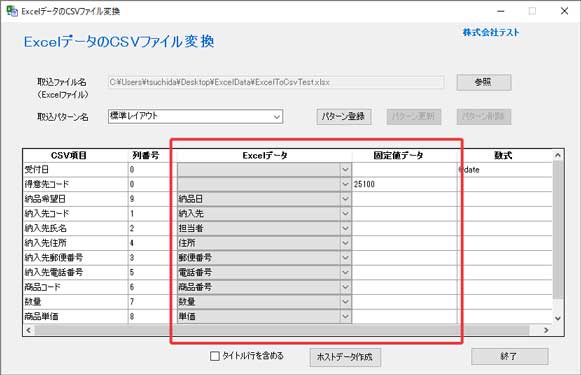Screen dimensions: 581x375
Task: Open the 商品番号 Excelデータ dropdown
Action: [x=345, y=287]
